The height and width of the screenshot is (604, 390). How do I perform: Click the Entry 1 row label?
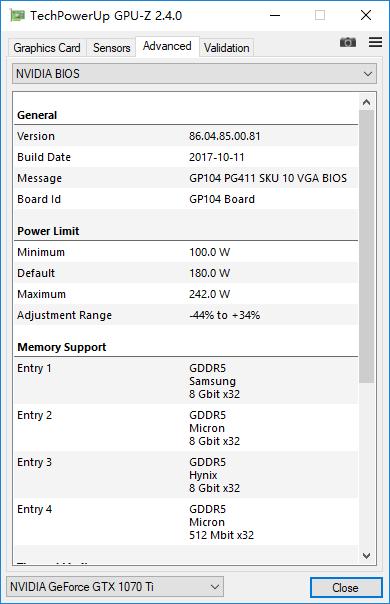click(x=34, y=368)
